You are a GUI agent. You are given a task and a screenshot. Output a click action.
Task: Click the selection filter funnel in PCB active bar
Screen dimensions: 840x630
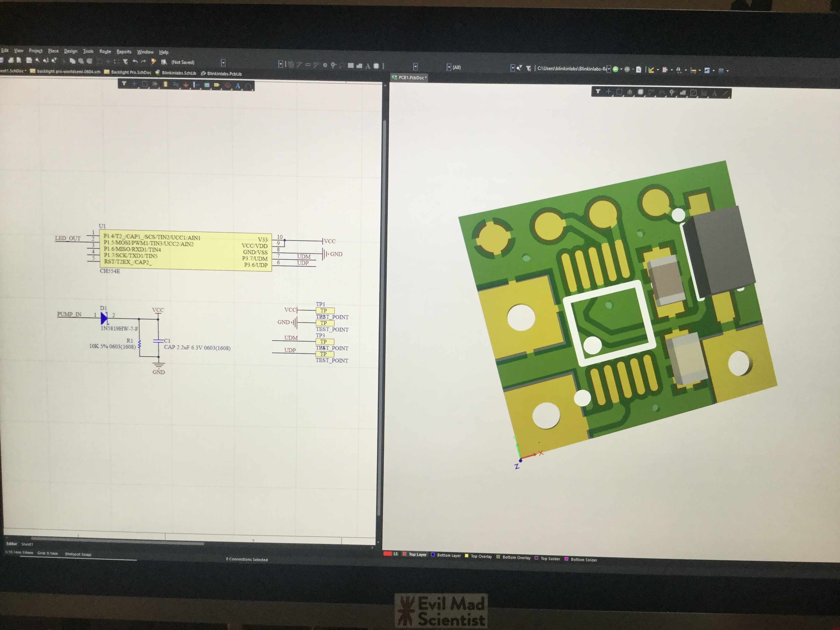click(x=598, y=92)
